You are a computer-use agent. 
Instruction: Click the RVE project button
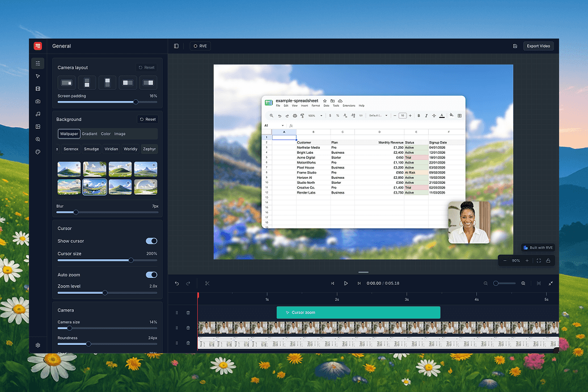pyautogui.click(x=200, y=46)
